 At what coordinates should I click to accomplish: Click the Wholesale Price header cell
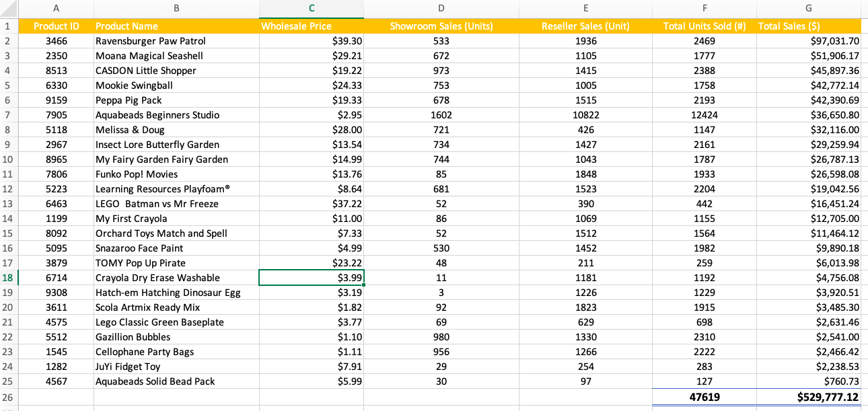click(311, 26)
